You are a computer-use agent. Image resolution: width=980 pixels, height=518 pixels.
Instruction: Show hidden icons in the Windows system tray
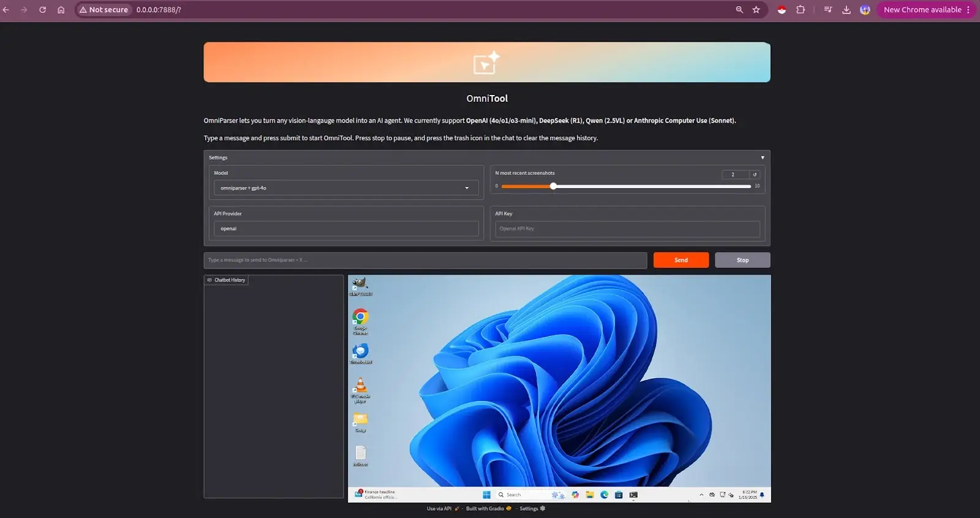point(701,495)
